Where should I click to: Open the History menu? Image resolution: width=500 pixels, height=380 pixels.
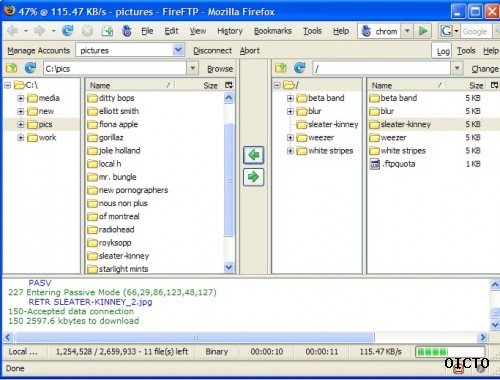tap(230, 31)
